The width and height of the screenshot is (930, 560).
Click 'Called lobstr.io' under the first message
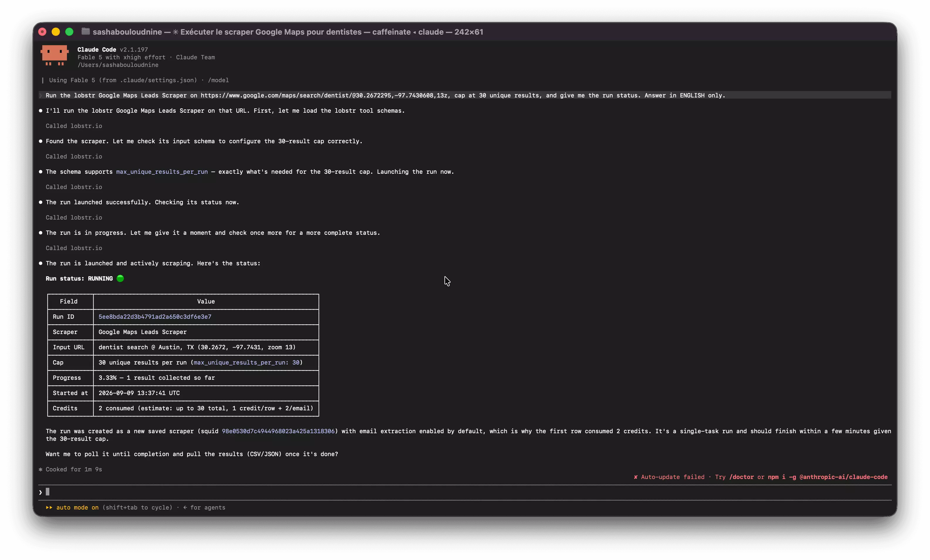[74, 126]
